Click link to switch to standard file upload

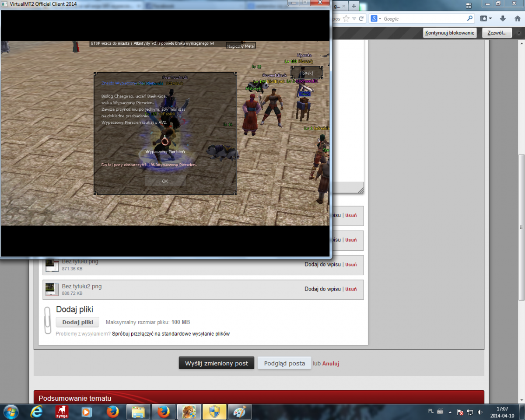(171, 334)
